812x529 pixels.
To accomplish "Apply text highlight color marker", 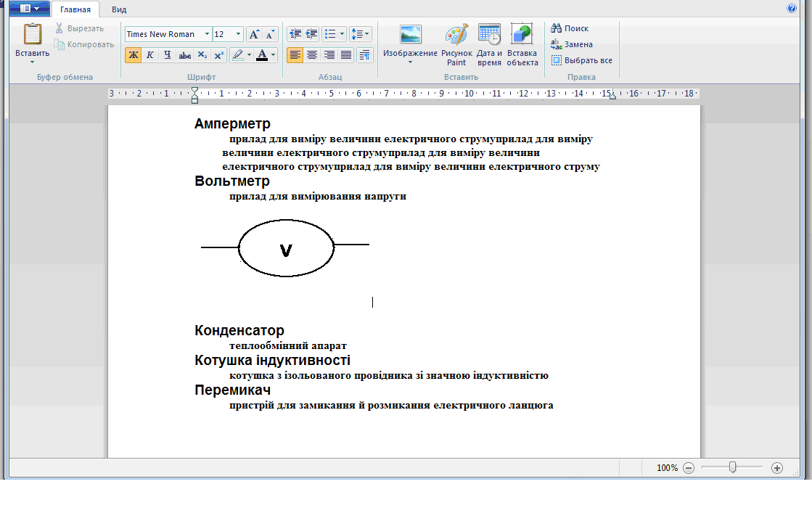I will coord(238,55).
